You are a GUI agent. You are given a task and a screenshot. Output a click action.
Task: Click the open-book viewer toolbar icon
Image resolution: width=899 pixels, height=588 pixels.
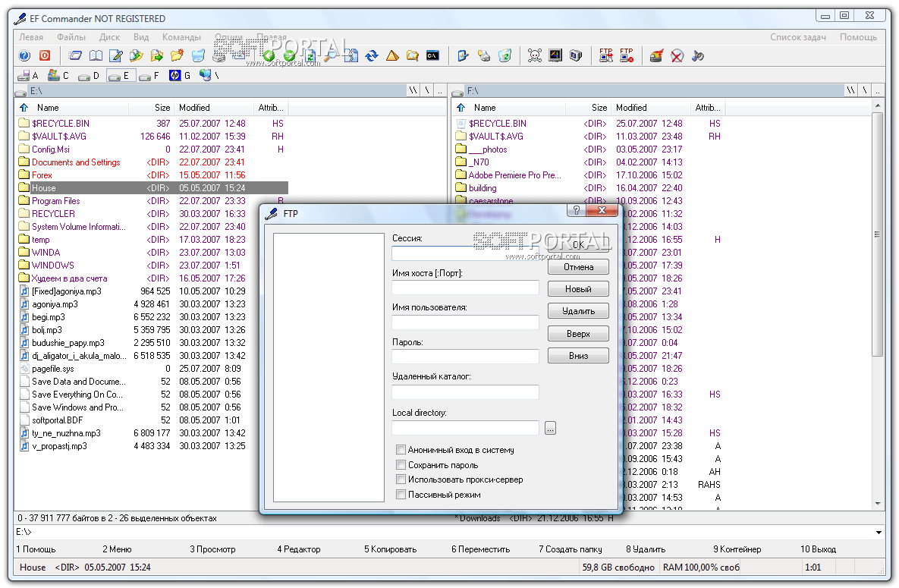click(96, 55)
